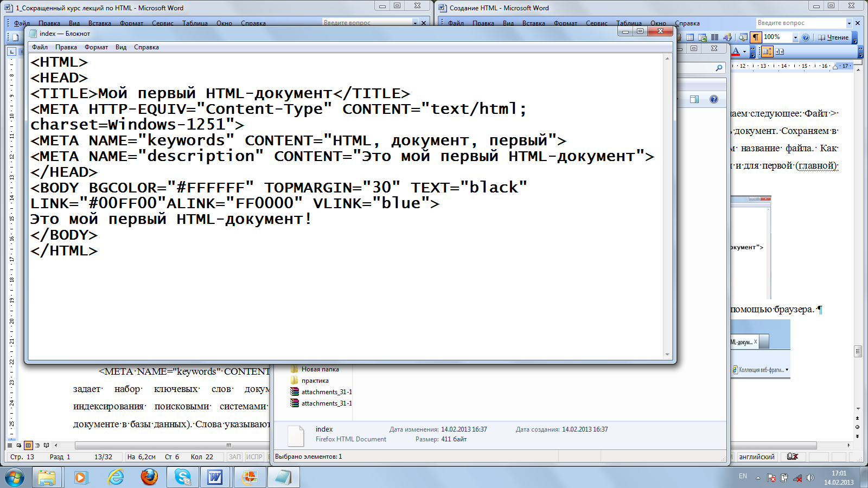Click the EN language indicator in taskbar
Viewport: 868px width, 488px height.
coord(743,477)
